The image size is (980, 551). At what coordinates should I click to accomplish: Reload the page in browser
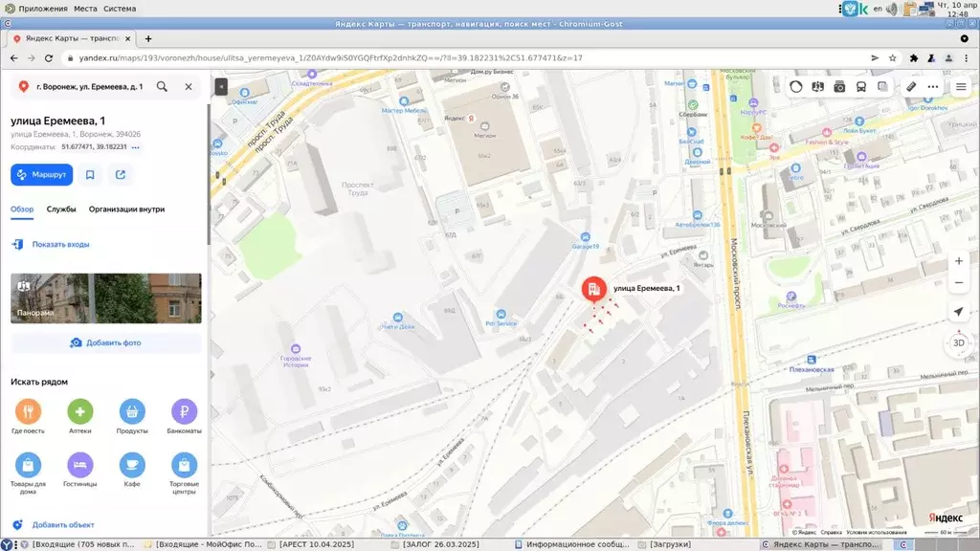point(49,58)
